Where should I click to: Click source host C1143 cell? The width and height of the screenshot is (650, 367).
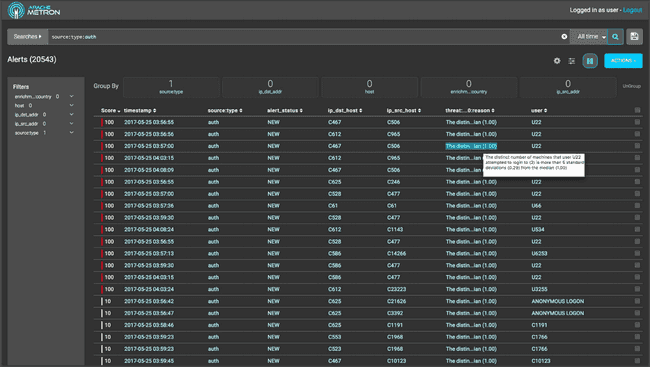[x=395, y=229]
